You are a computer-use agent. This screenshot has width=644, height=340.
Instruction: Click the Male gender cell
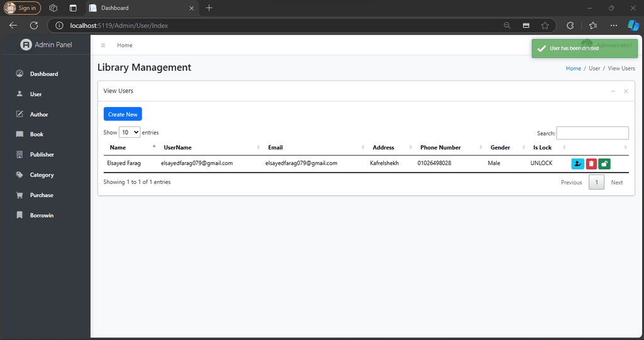[x=494, y=163]
